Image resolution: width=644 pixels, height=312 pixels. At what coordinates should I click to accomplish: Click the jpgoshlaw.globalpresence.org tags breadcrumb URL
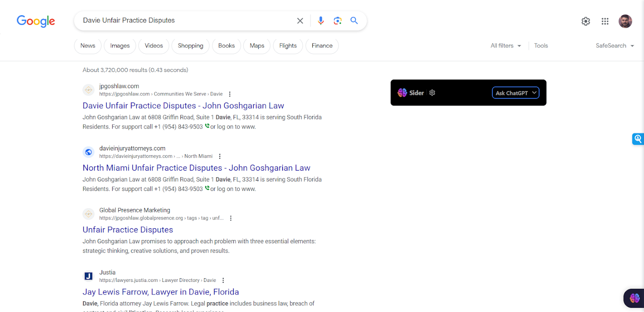point(161,218)
